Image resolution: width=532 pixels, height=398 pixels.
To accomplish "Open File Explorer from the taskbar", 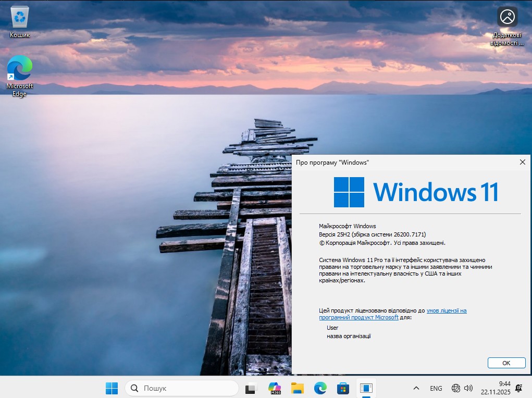I will 297,388.
